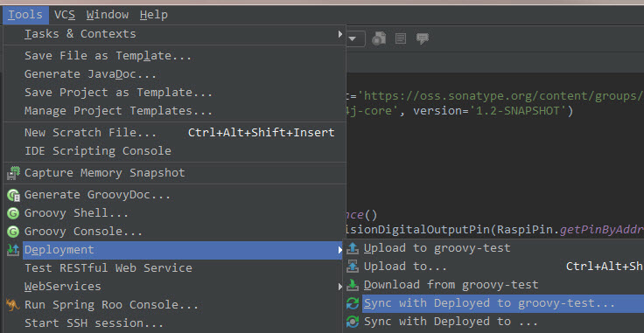Click the Capture Memory Snapshot icon
Screen dimensions: 644x333
[x=13, y=173]
